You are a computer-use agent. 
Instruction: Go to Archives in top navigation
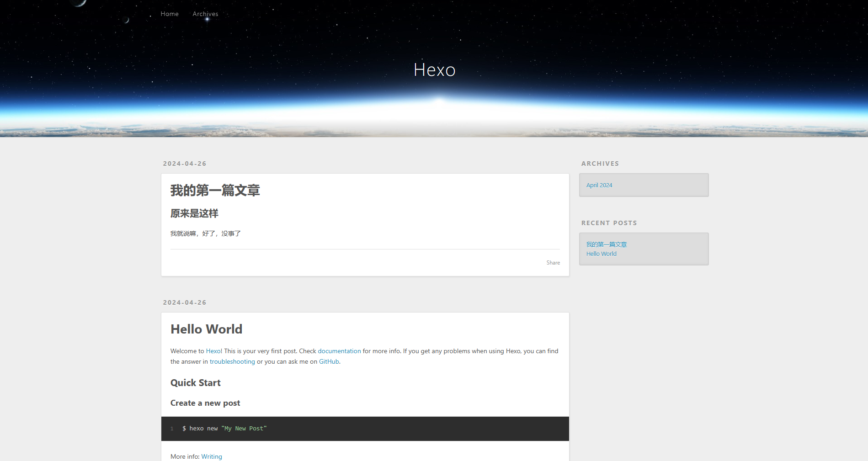pos(205,14)
